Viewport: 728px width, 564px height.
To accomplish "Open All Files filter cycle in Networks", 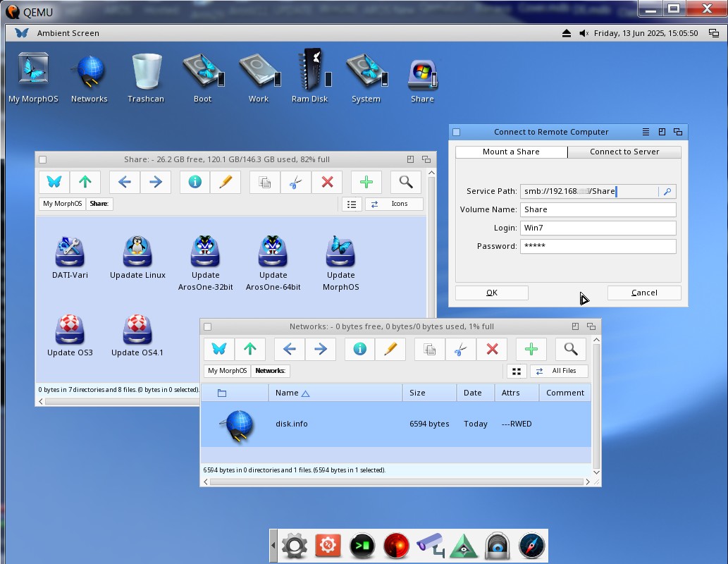I will (559, 372).
